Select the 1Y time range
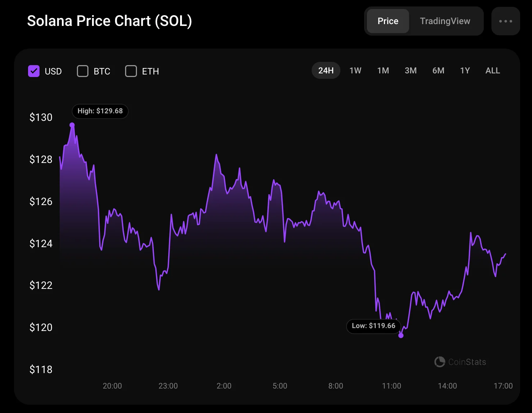 point(465,71)
